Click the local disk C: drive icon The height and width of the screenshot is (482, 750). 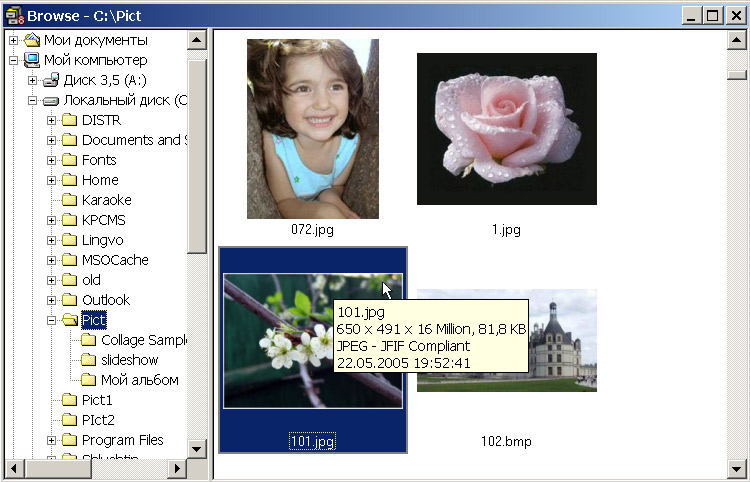pos(51,100)
